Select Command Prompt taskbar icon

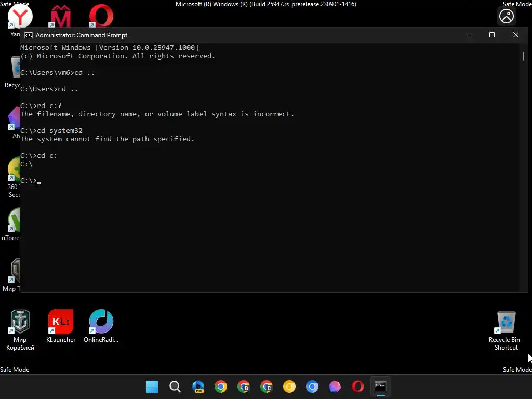(380, 387)
